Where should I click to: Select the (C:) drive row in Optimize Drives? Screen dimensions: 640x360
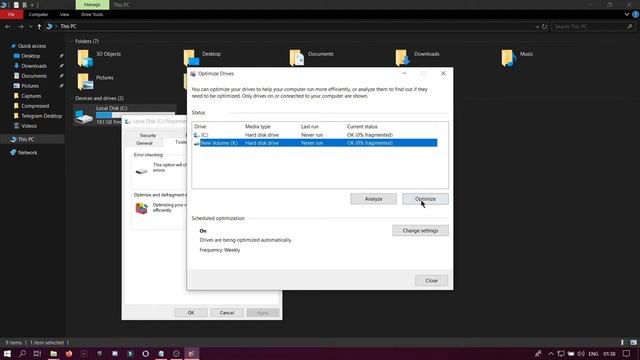(x=315, y=135)
